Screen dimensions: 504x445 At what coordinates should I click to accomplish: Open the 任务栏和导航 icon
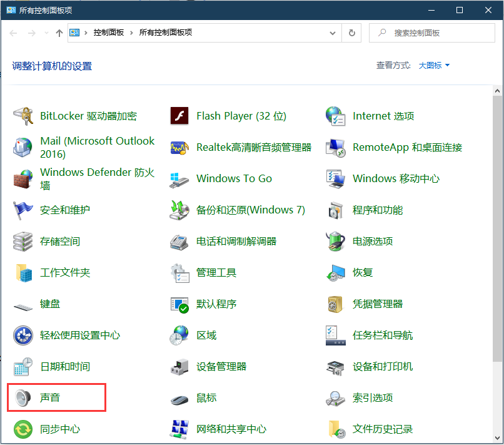(336, 335)
